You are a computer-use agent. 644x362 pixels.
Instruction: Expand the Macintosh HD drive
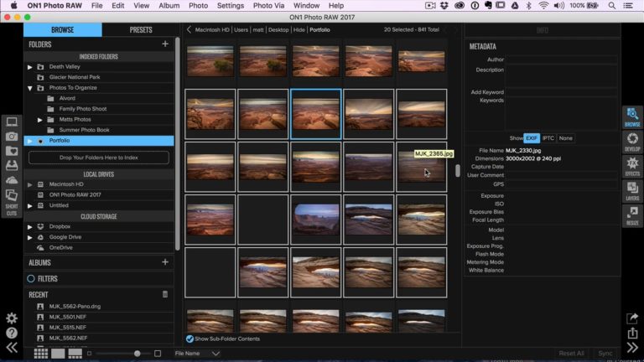pyautogui.click(x=30, y=184)
